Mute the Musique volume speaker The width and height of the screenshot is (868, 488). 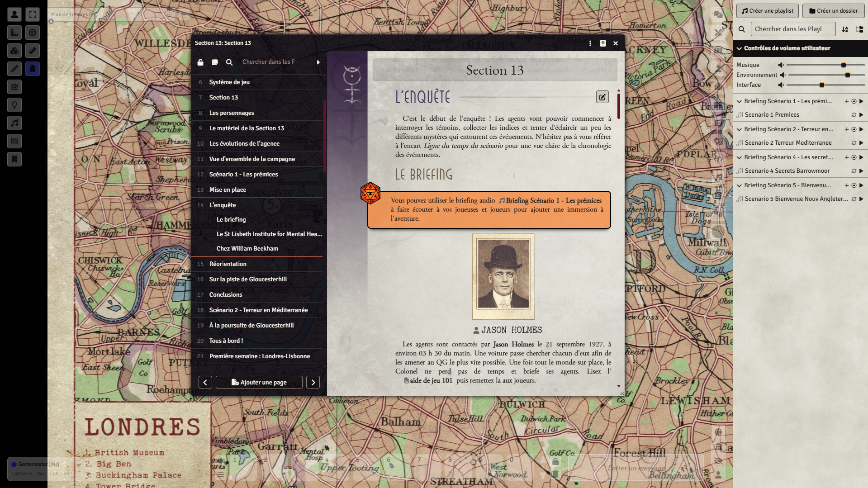pyautogui.click(x=781, y=65)
